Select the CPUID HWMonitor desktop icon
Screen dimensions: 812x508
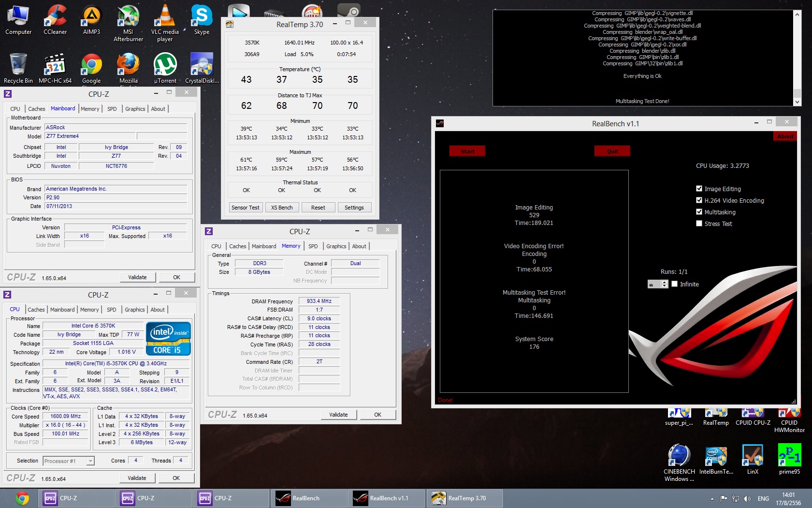tap(789, 420)
